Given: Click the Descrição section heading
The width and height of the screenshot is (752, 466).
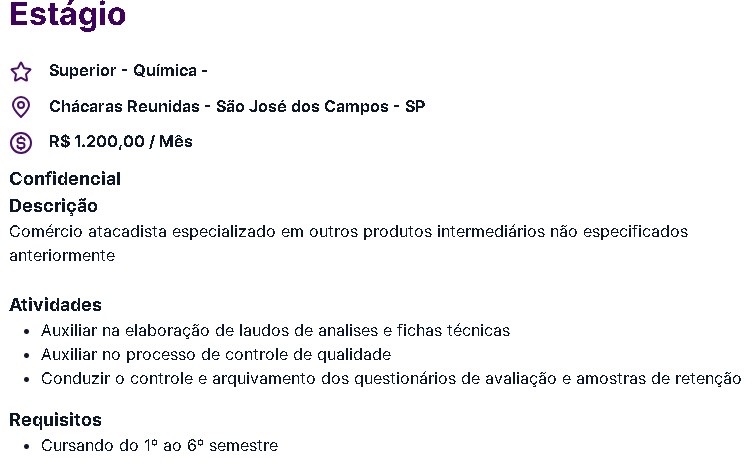Looking at the screenshot, I should [x=53, y=206].
